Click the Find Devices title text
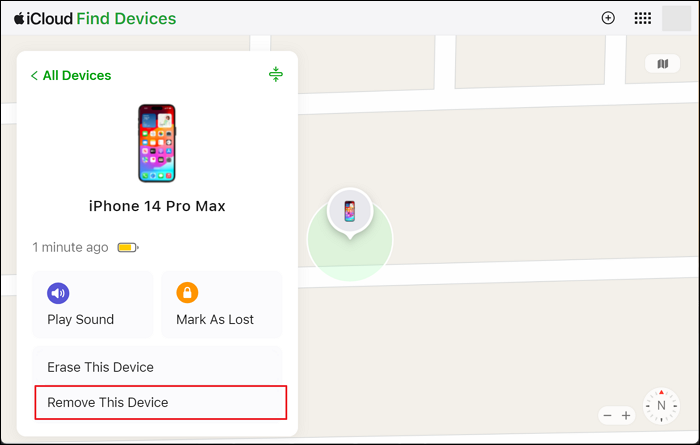Viewport: 700px width, 445px height. point(126,19)
